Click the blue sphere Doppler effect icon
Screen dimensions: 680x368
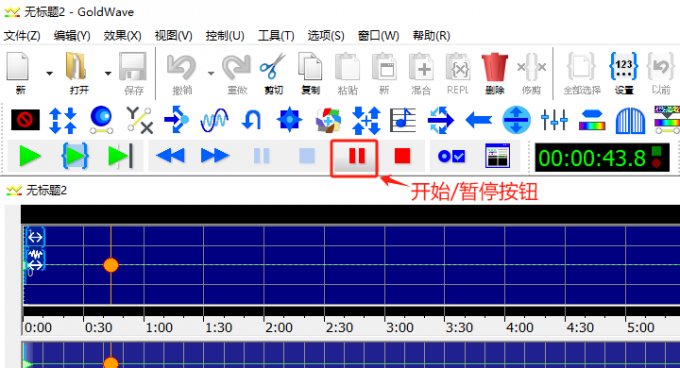pos(101,120)
